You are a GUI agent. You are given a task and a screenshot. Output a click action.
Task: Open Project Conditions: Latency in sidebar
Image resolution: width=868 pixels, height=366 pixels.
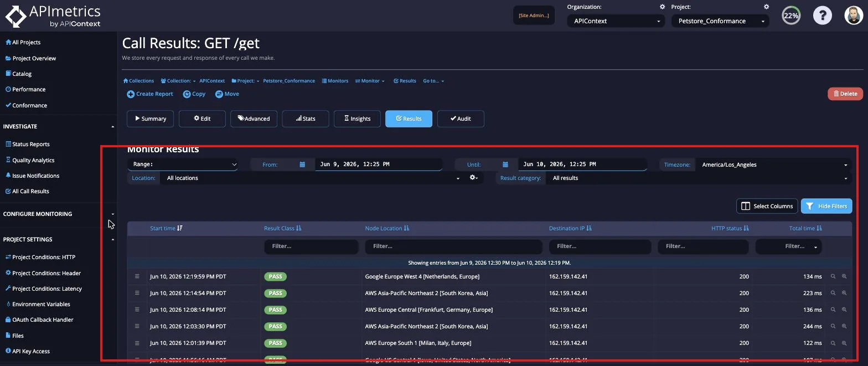click(43, 288)
